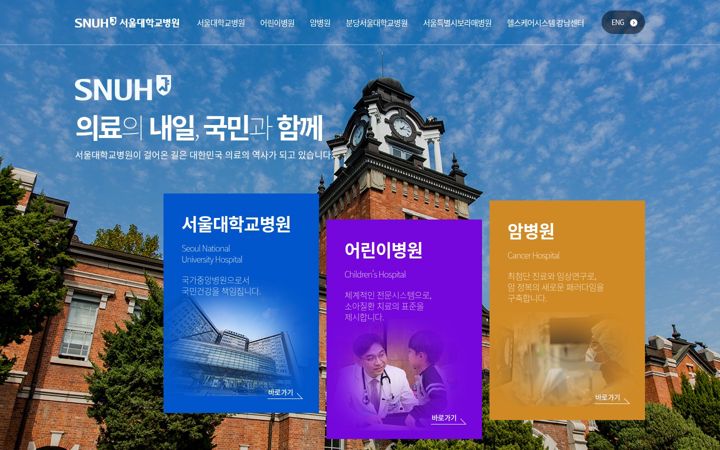Image resolution: width=720 pixels, height=450 pixels.
Task: Click "Children's Hospital" subtitle text
Action: pyautogui.click(x=375, y=275)
